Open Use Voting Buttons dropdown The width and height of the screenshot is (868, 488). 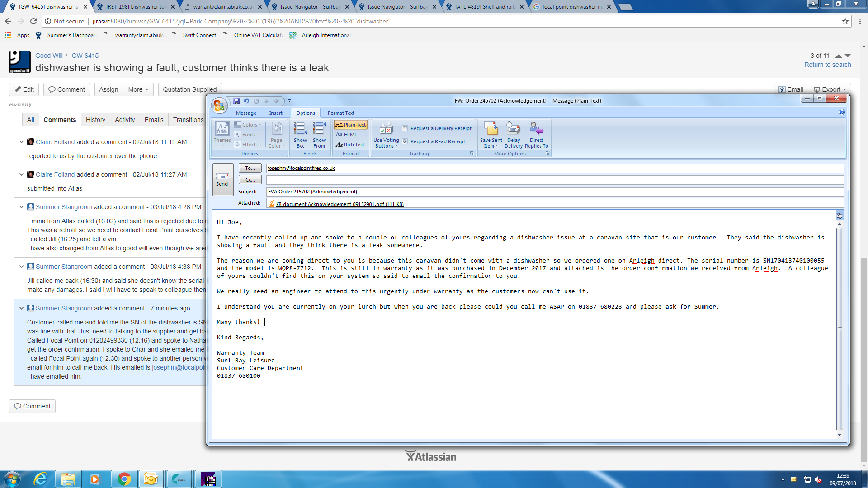click(x=386, y=135)
